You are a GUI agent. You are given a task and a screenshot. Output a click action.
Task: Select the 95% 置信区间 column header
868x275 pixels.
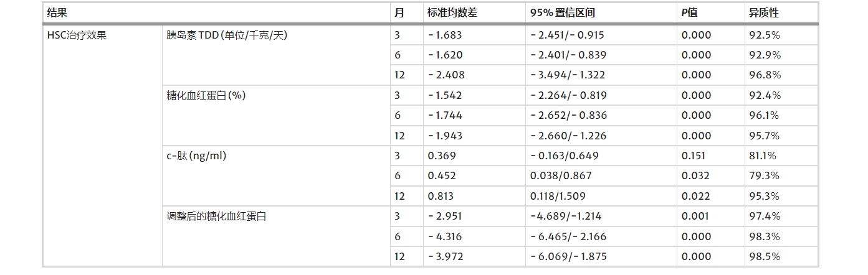pyautogui.click(x=562, y=12)
